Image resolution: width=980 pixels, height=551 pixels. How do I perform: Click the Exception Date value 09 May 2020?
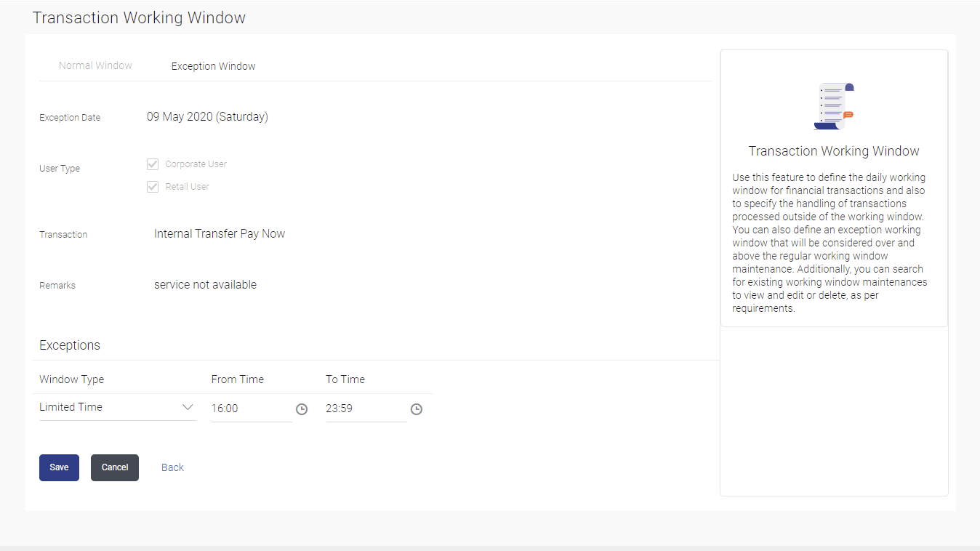pyautogui.click(x=207, y=116)
